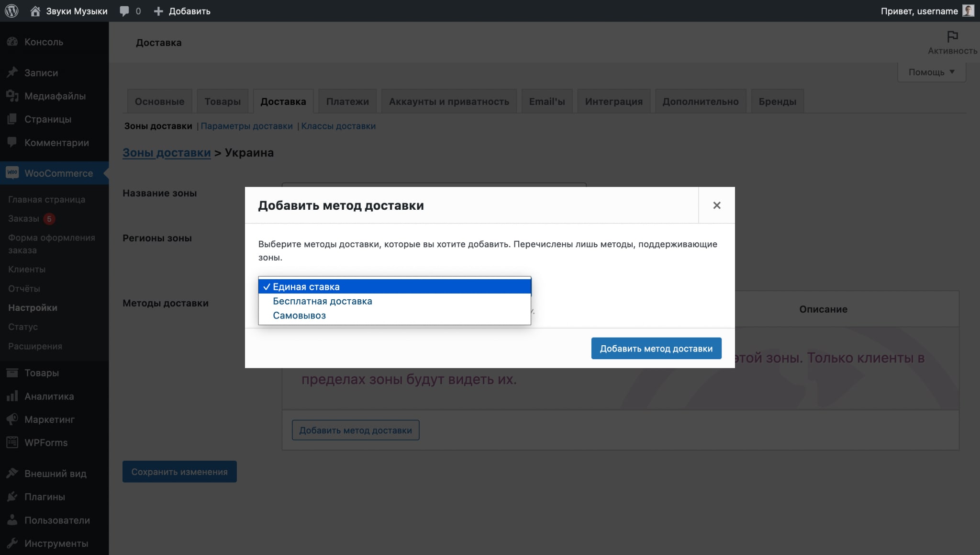Screen dimensions: 980x555
Task: Click the Инструменты wrench icon
Action: pyautogui.click(x=12, y=543)
